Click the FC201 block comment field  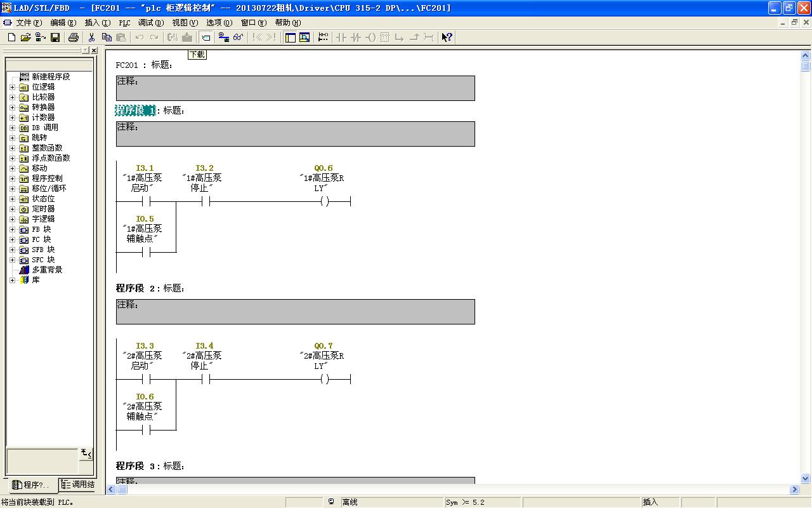296,88
